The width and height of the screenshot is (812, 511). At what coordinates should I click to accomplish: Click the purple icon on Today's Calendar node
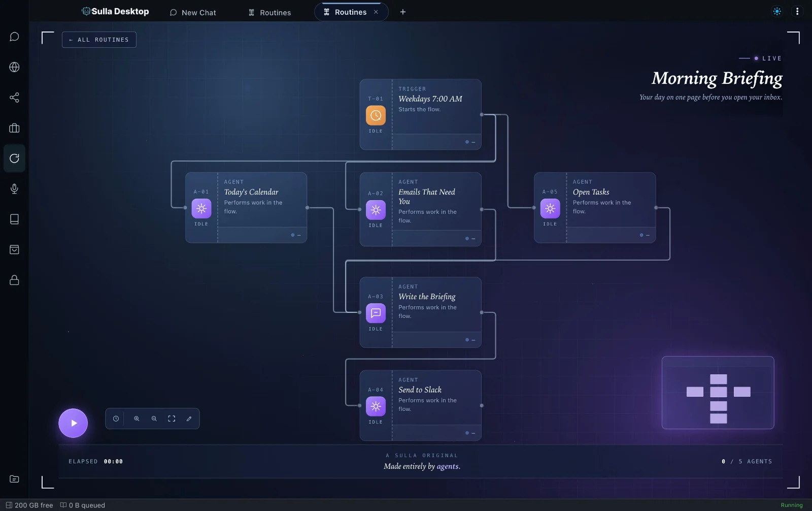(x=201, y=208)
